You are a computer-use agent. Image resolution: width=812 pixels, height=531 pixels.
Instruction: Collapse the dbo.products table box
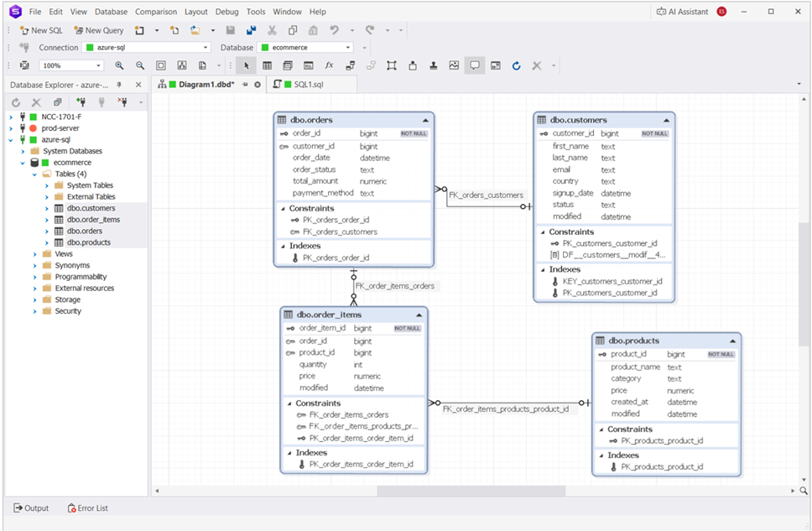pyautogui.click(x=732, y=341)
